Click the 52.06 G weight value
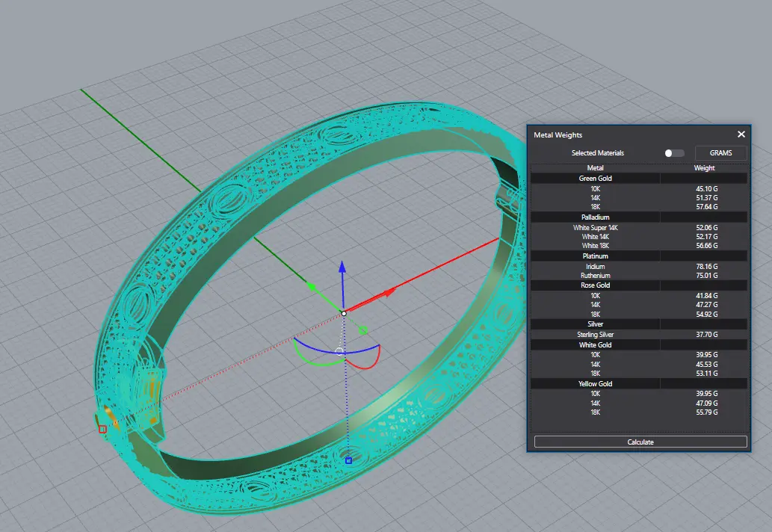 [x=706, y=227]
